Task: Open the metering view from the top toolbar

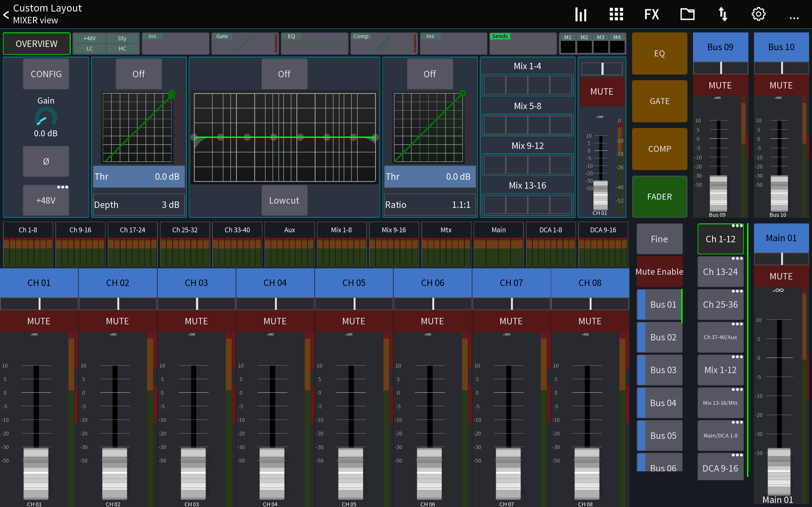Action: click(x=581, y=14)
